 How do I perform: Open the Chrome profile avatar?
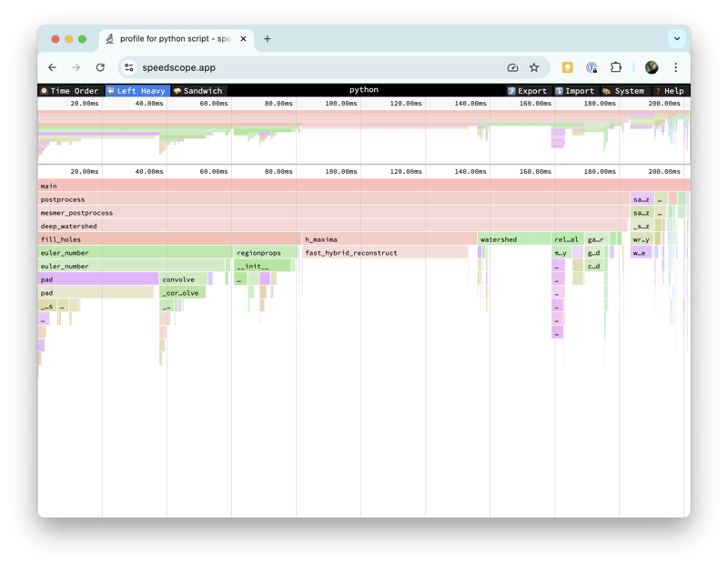[x=652, y=67]
